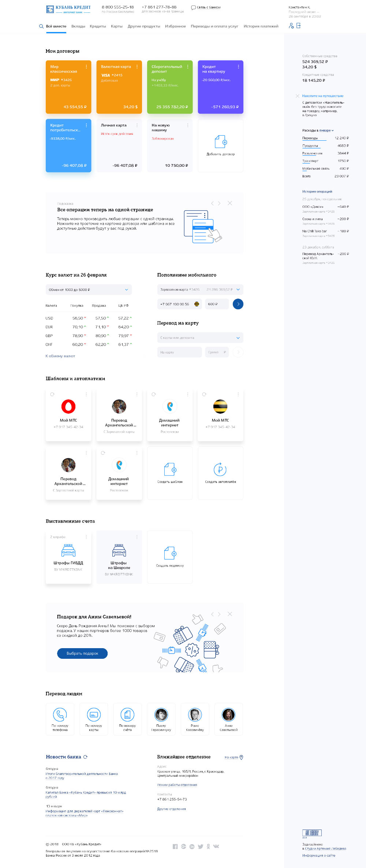Click the add contract document icon

coord(221,142)
